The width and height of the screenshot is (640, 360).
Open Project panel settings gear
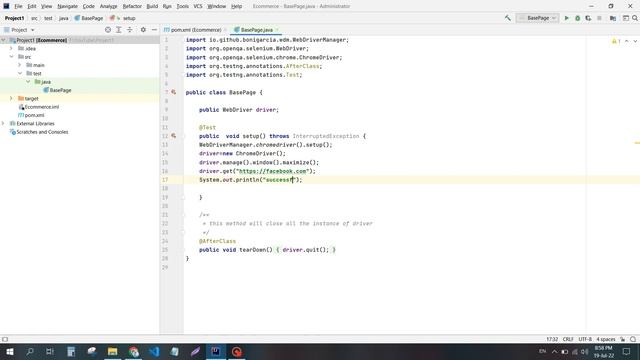pyautogui.click(x=143, y=30)
